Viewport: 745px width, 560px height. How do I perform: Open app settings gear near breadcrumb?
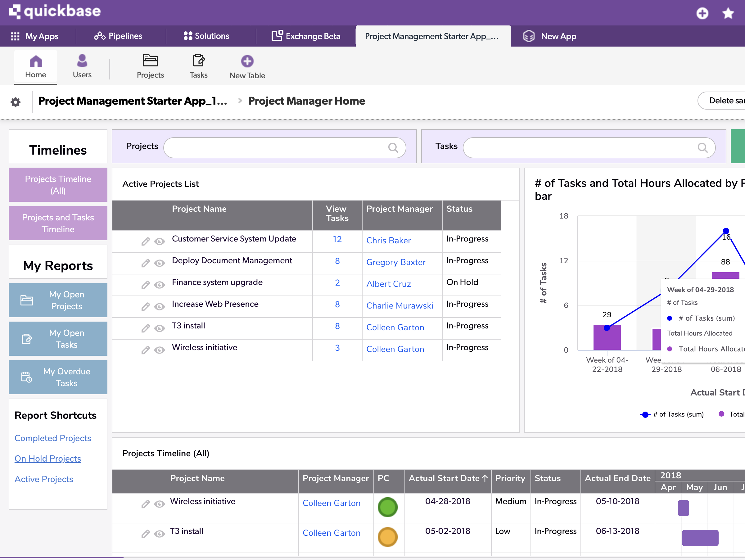[x=16, y=102]
